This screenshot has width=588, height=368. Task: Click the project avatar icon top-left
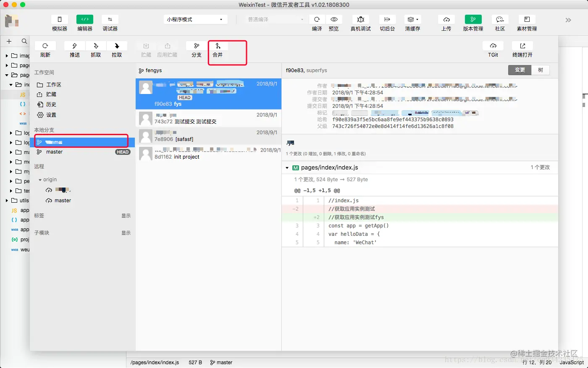tap(12, 21)
